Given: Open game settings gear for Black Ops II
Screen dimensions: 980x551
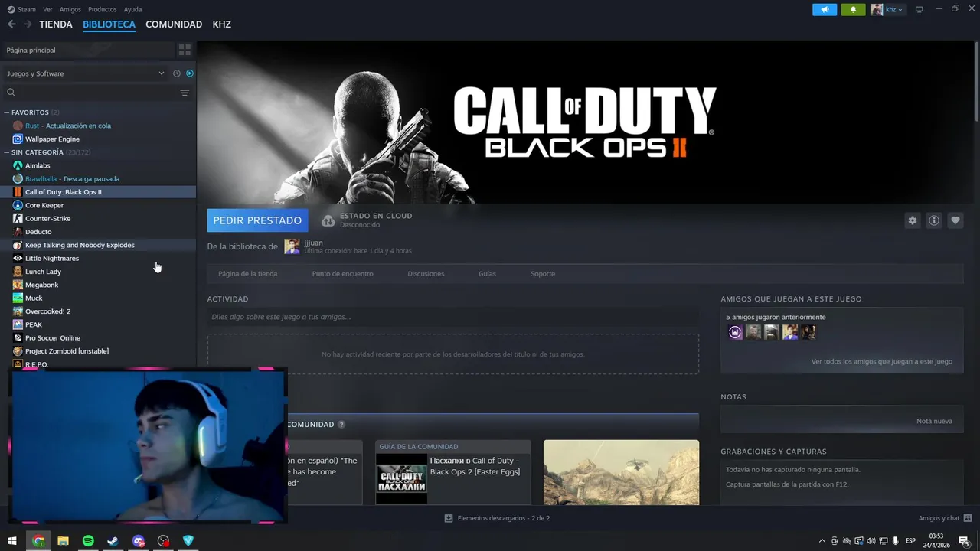Looking at the screenshot, I should [913, 220].
